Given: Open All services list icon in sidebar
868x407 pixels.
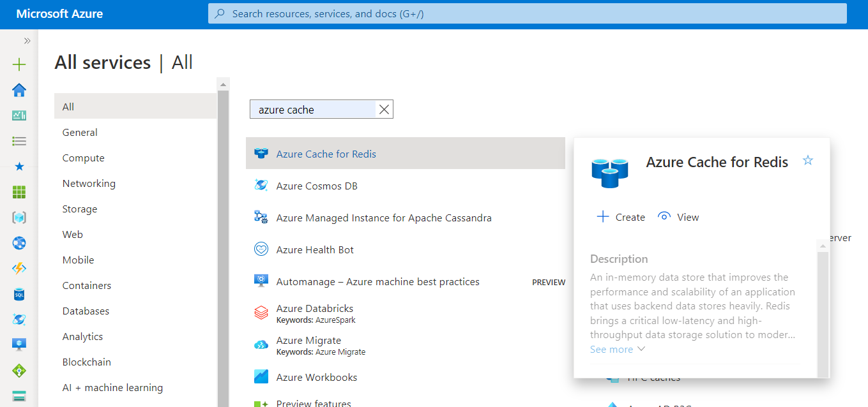Looking at the screenshot, I should coord(19,141).
